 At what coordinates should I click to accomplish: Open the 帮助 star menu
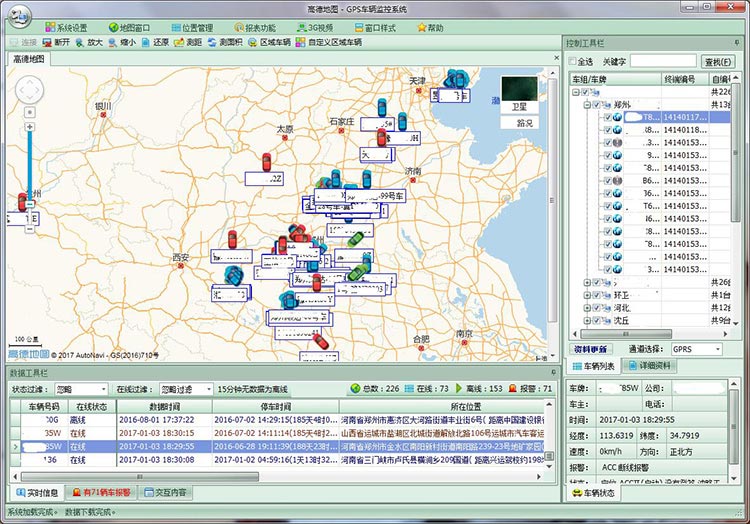(x=430, y=28)
